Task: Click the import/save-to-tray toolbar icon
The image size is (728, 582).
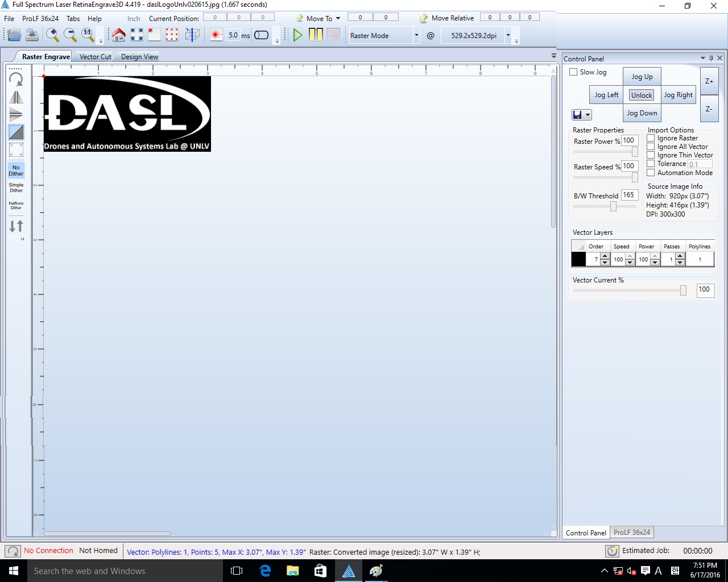Action: [x=32, y=35]
